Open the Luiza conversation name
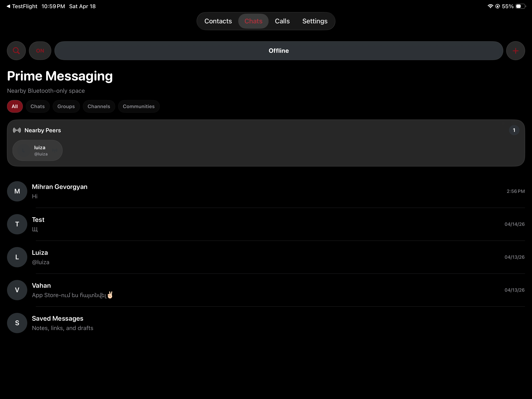Viewport: 532px width, 399px height. (40, 253)
